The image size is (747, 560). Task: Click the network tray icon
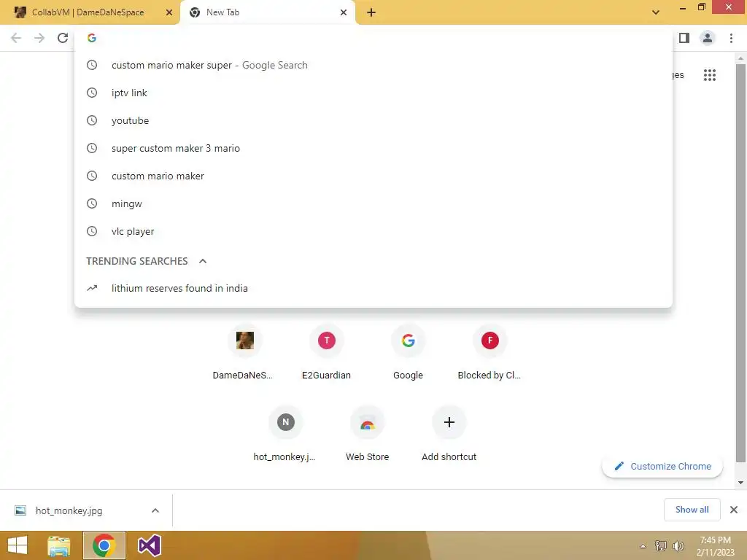tap(661, 546)
